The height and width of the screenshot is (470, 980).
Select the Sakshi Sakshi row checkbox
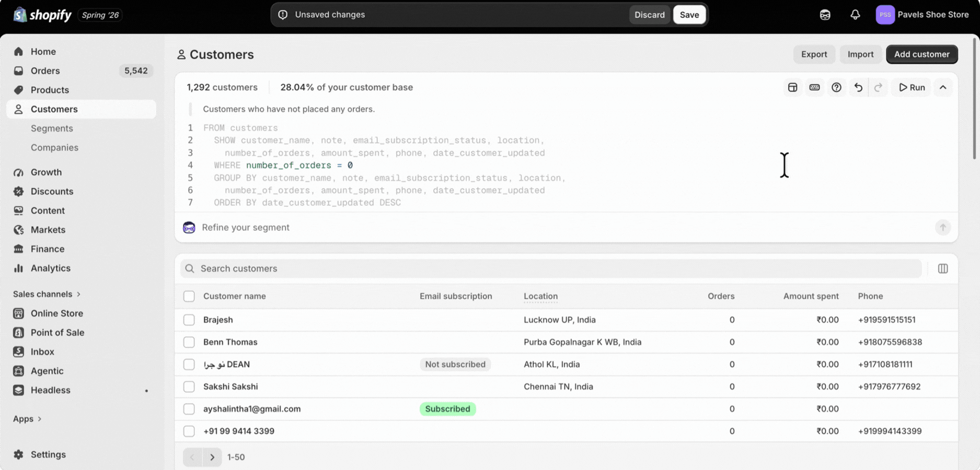189,386
